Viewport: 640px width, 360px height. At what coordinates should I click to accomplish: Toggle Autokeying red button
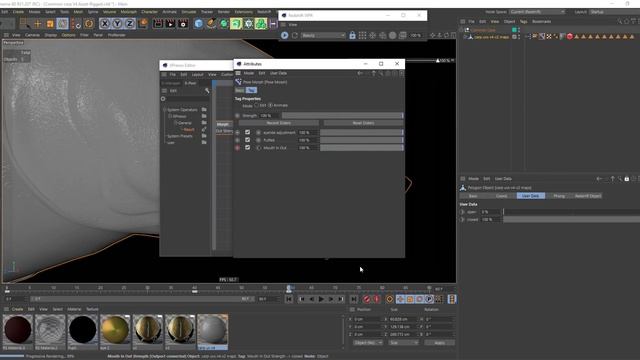point(376,299)
